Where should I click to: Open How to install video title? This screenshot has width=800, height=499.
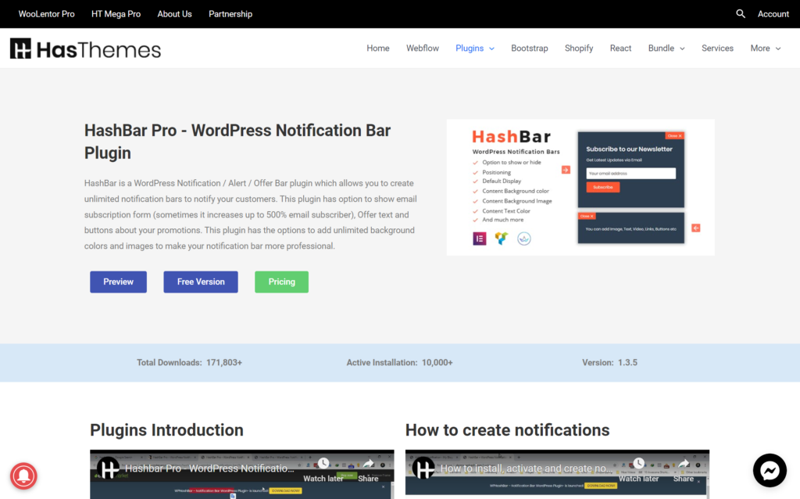click(x=526, y=468)
